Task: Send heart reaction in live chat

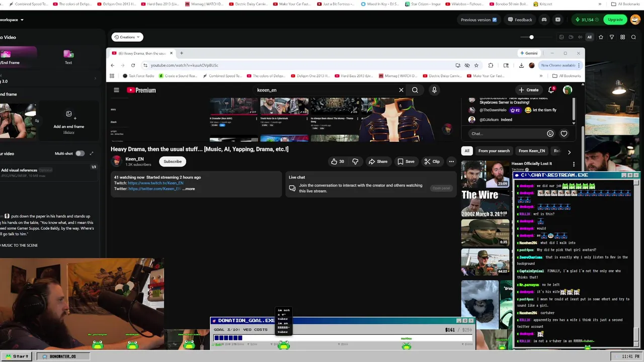Action: click(564, 134)
